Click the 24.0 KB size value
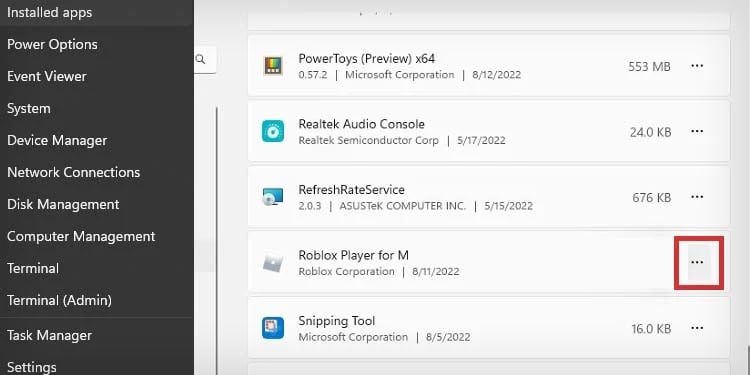Viewport: 750px width, 375px height. [x=650, y=132]
